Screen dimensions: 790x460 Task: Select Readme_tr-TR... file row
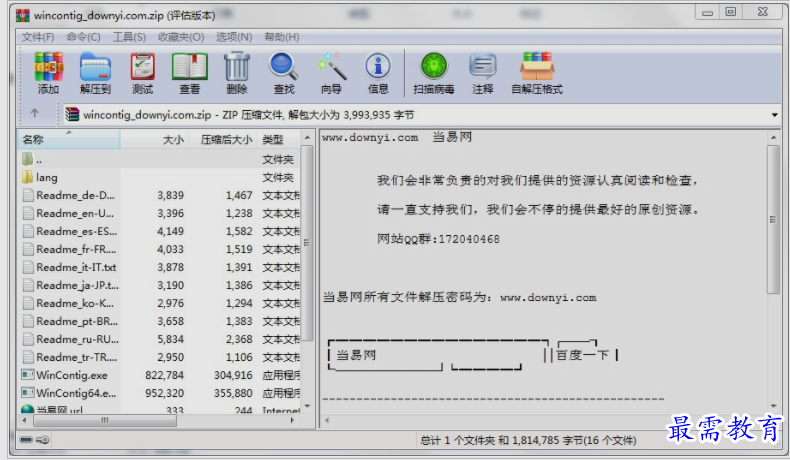[x=160, y=357]
